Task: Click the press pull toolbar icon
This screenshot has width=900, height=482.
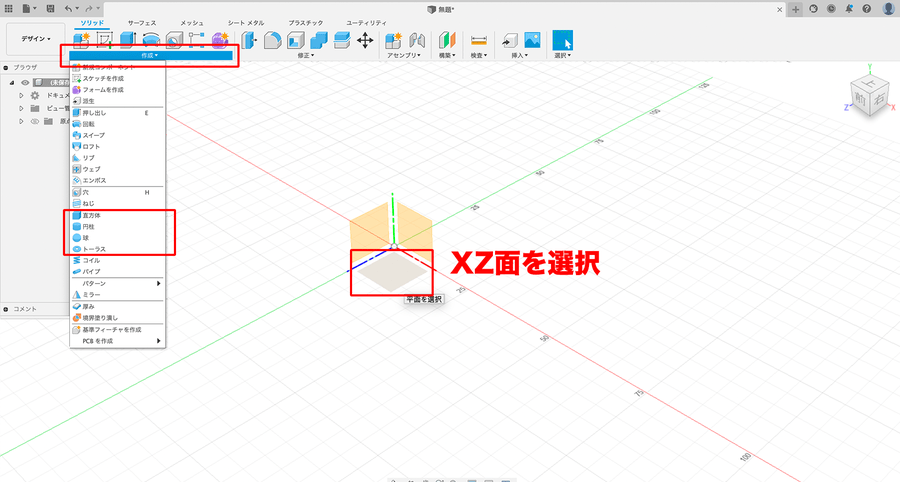Action: (249, 40)
